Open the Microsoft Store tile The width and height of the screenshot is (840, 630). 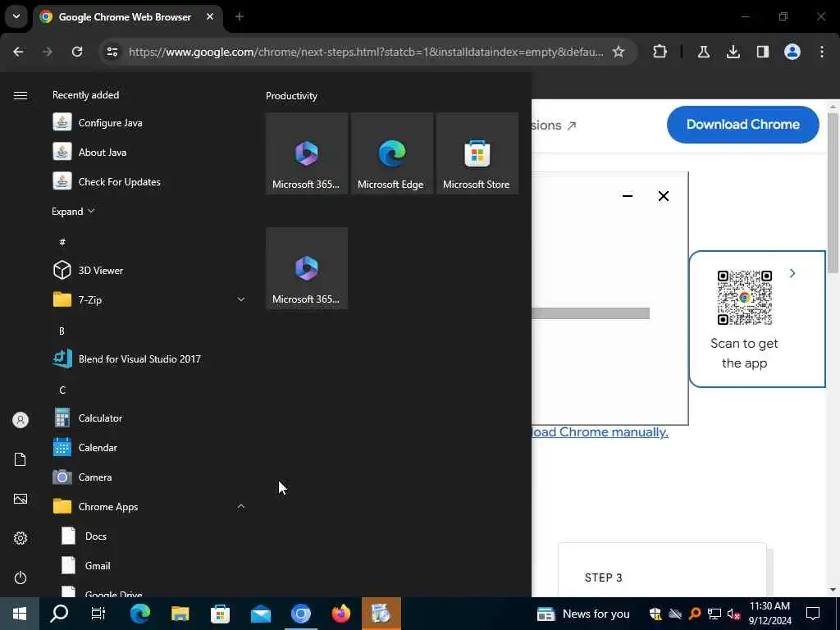pos(477,153)
